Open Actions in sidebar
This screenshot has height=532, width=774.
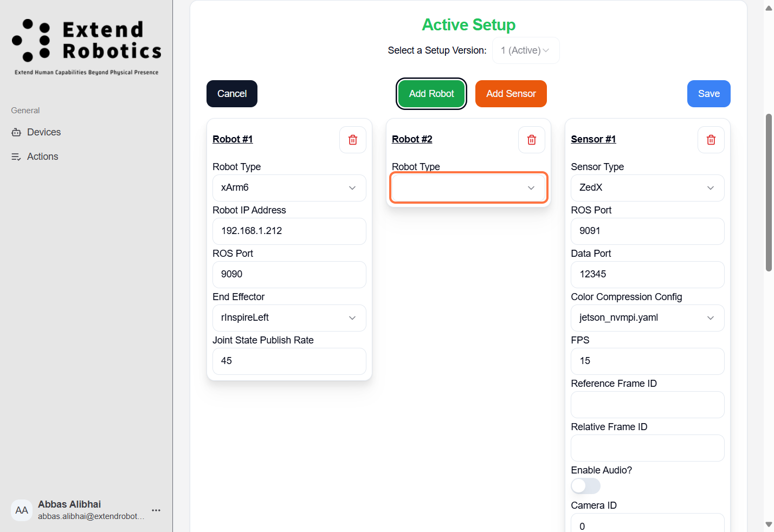coord(42,157)
